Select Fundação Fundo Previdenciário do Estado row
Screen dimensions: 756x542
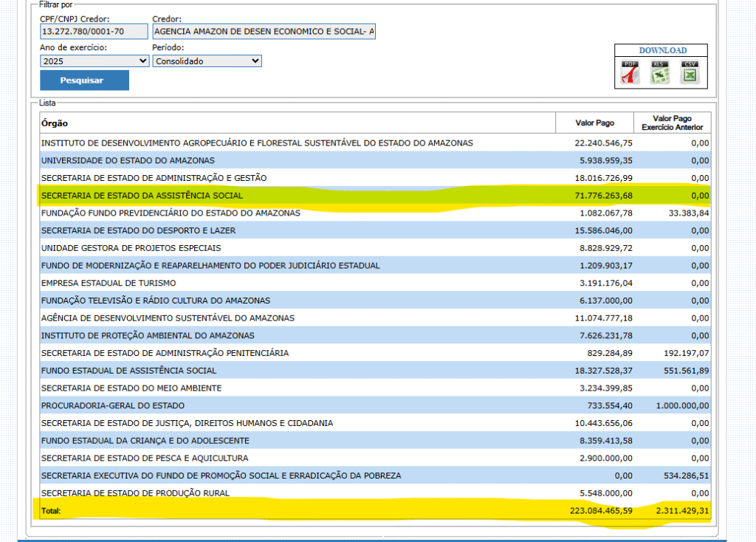(375, 213)
